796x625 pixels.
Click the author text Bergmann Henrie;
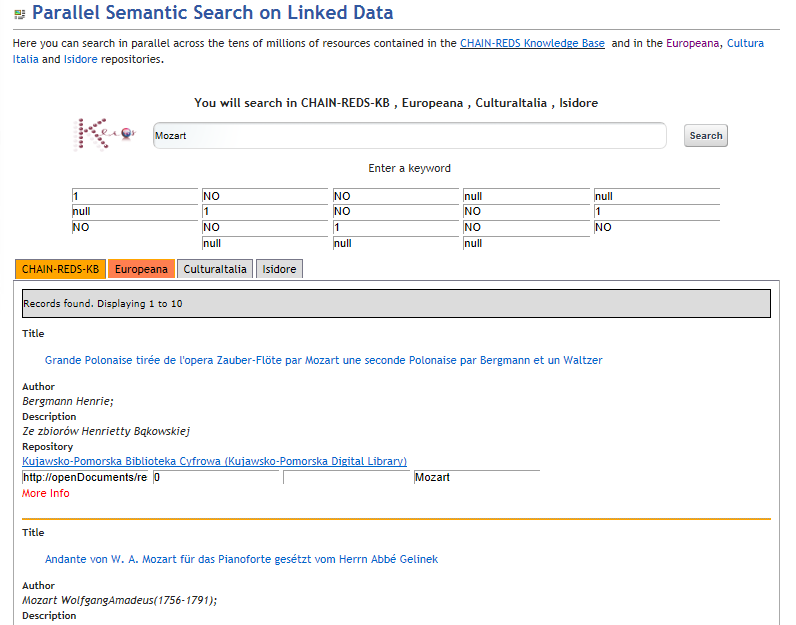[68, 401]
